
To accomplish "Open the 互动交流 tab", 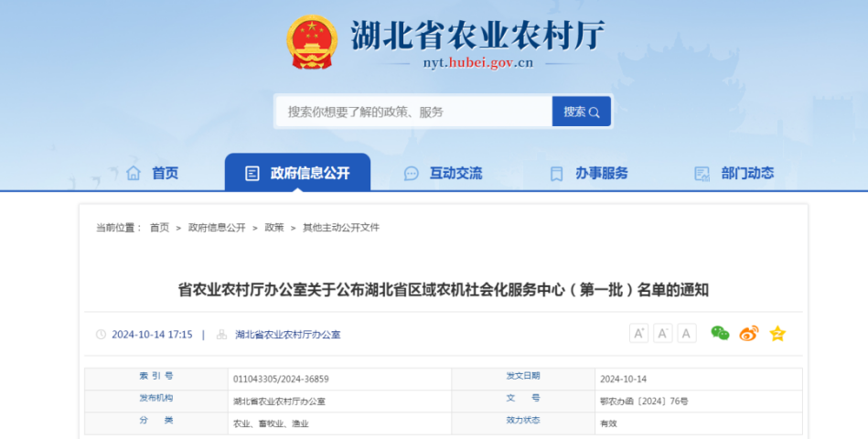I will tap(443, 173).
